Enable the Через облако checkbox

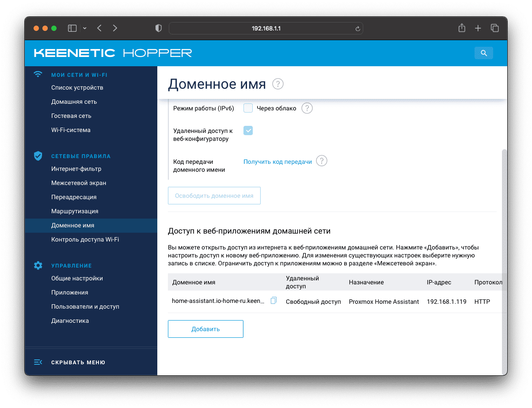coord(248,108)
